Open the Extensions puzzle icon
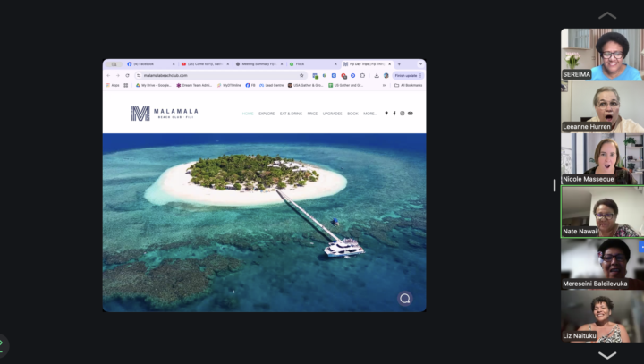Image resolution: width=644 pixels, height=364 pixels. (x=362, y=76)
